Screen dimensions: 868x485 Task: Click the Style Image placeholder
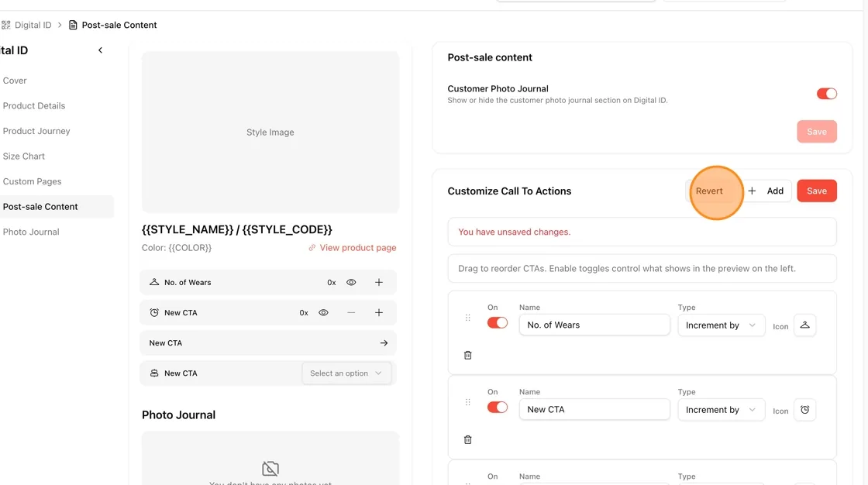click(270, 132)
